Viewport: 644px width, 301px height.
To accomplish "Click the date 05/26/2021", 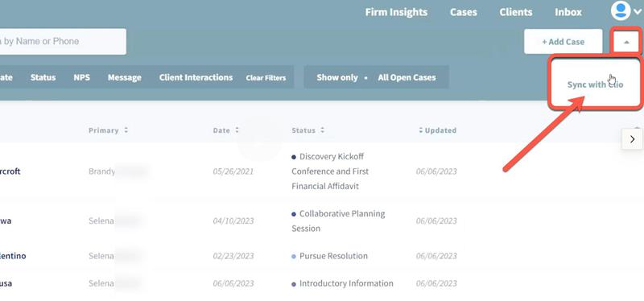I will click(233, 171).
